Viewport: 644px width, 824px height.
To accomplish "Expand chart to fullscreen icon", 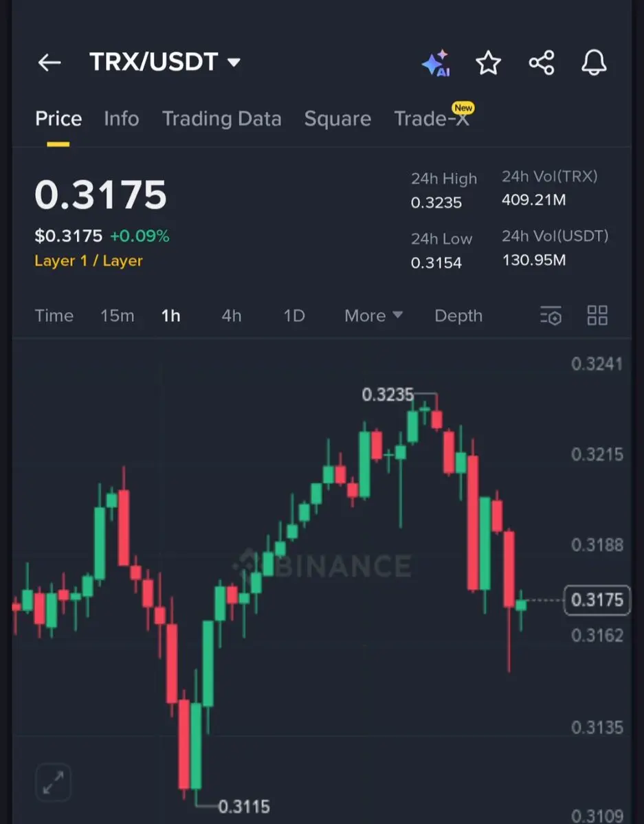I will click(53, 782).
